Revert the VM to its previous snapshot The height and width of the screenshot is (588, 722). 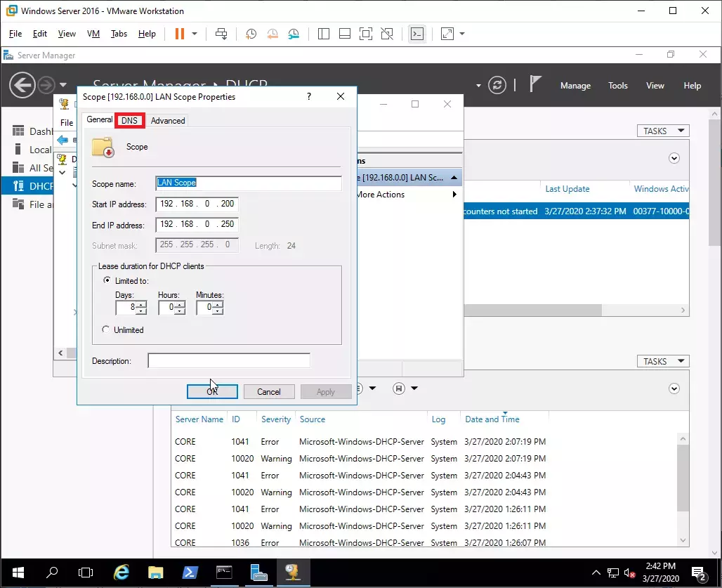tap(273, 34)
